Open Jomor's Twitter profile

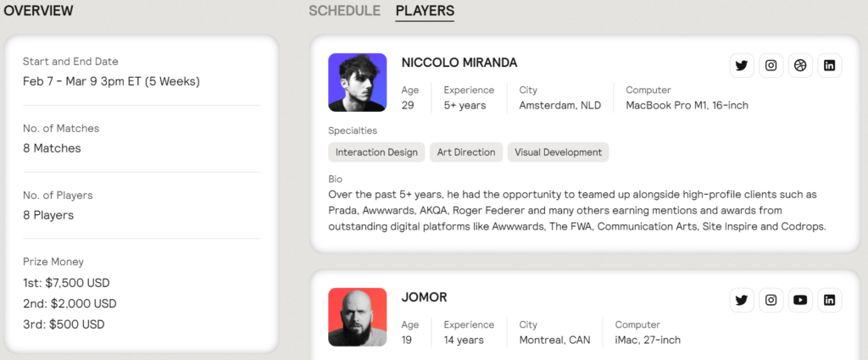tap(742, 300)
